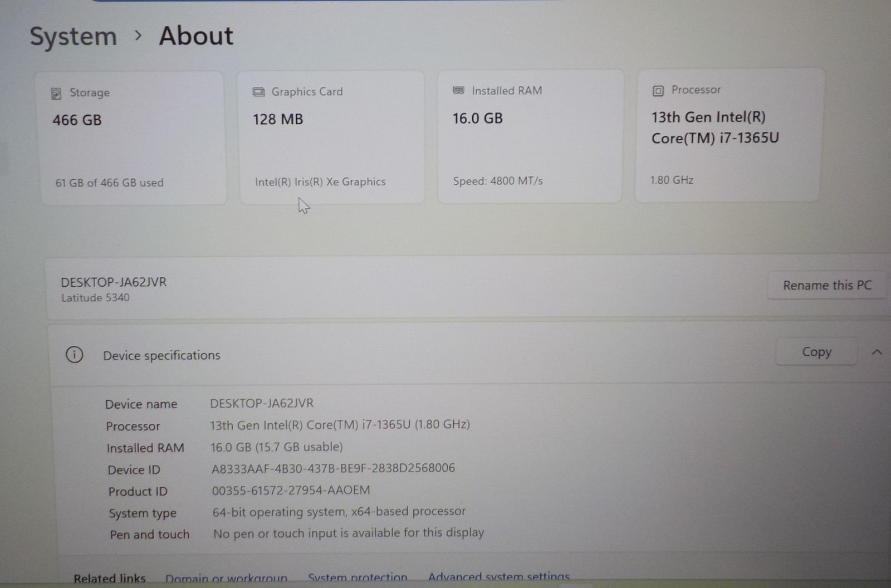This screenshot has height=588, width=891.
Task: Click the 'Device ID' label
Action: (x=134, y=470)
